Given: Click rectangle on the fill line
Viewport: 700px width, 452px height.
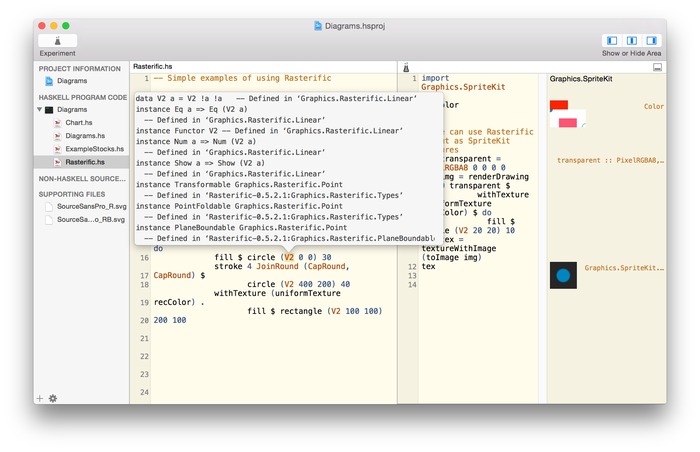Looking at the screenshot, I should (x=301, y=311).
